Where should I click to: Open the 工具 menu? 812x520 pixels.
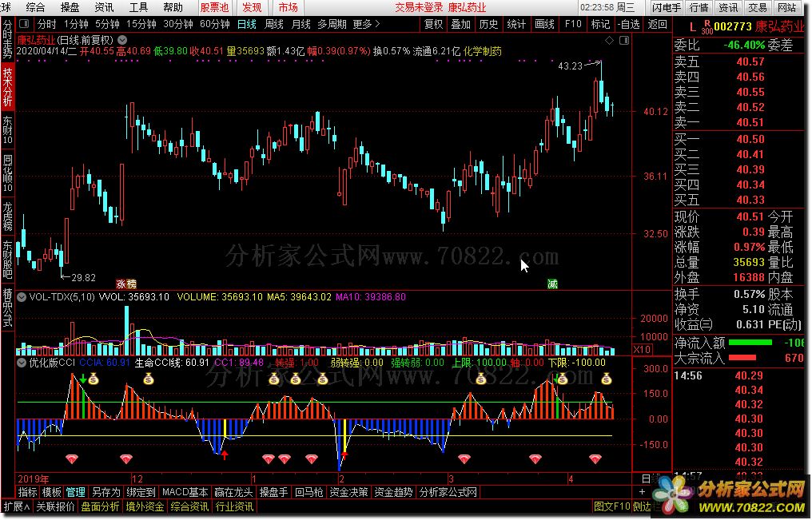pos(138,7)
